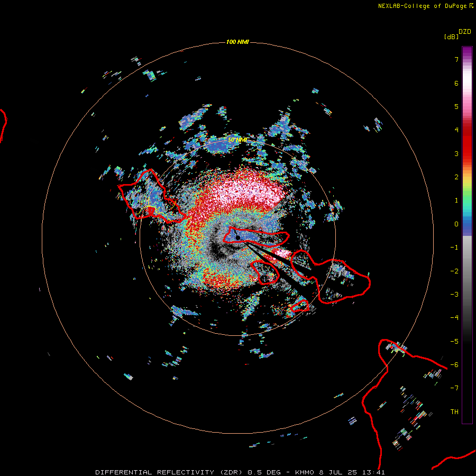Click the gray -2 dB section of color bar
Image resolution: width=476 pixels, height=476 pixels.
(x=467, y=271)
